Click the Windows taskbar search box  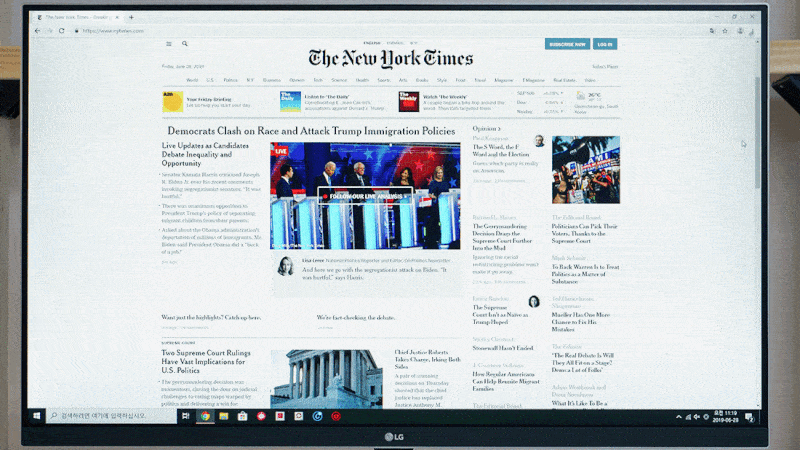(110, 415)
